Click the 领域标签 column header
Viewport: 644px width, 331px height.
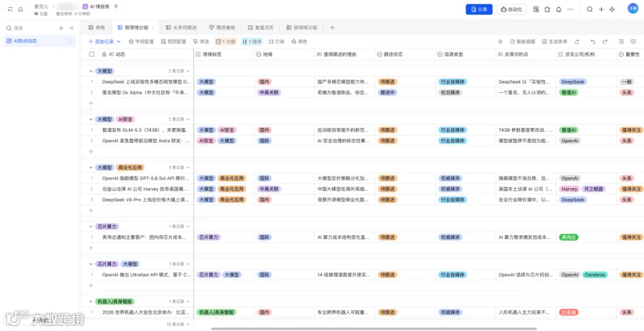point(224,54)
